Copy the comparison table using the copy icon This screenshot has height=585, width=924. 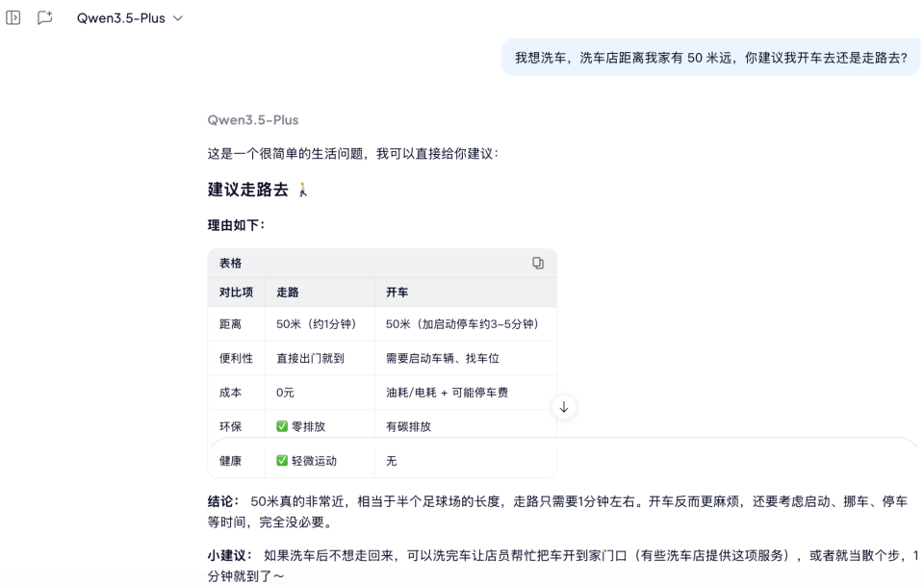click(540, 263)
